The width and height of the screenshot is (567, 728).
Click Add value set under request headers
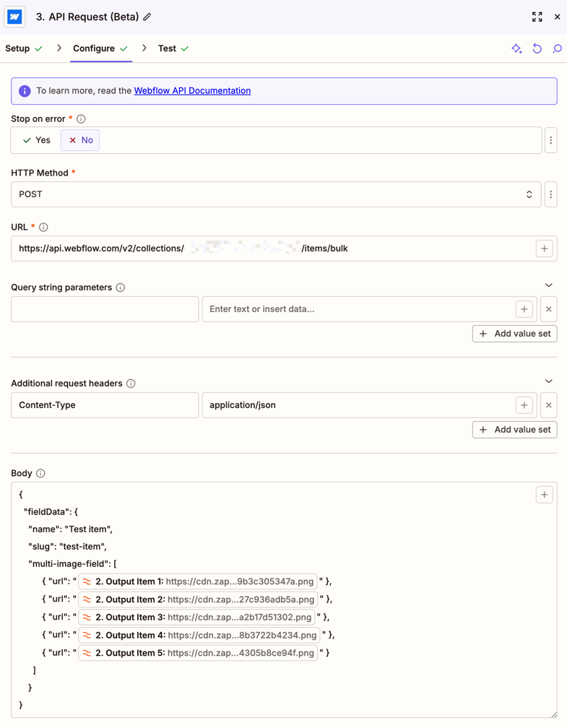(x=514, y=430)
